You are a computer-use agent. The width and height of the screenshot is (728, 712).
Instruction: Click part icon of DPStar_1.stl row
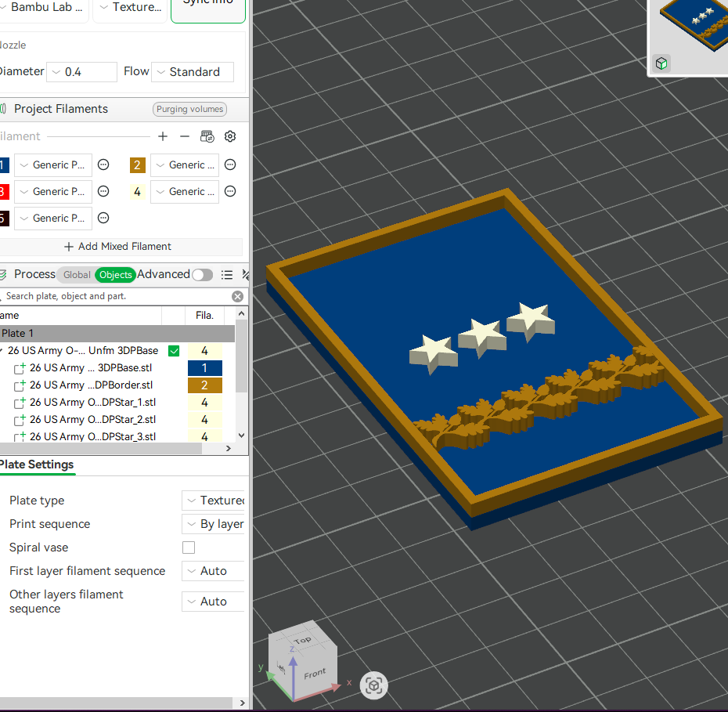20,403
